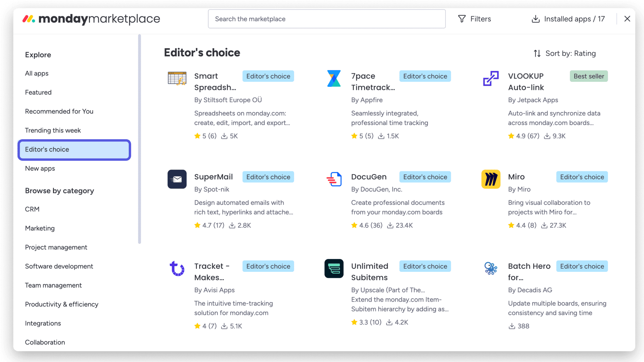Open Recommended for You section
The image size is (644, 362).
(x=59, y=111)
